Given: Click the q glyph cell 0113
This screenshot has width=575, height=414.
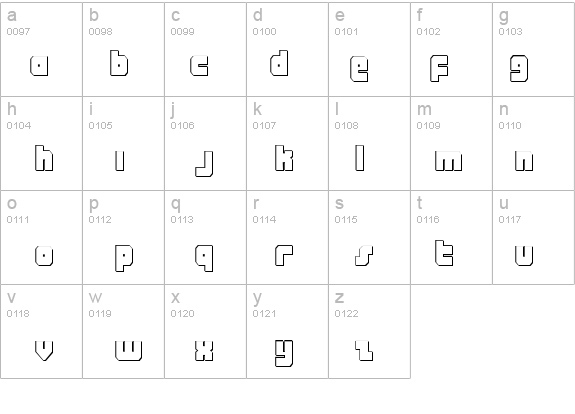Looking at the screenshot, I should (x=206, y=237).
